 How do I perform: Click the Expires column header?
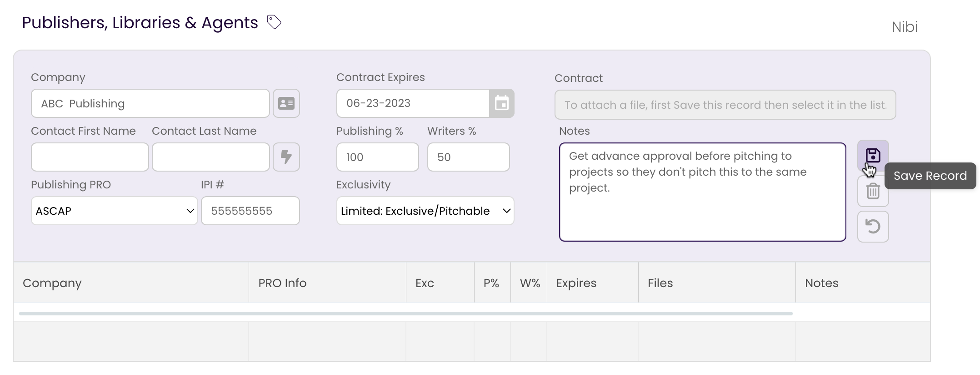pyautogui.click(x=593, y=283)
